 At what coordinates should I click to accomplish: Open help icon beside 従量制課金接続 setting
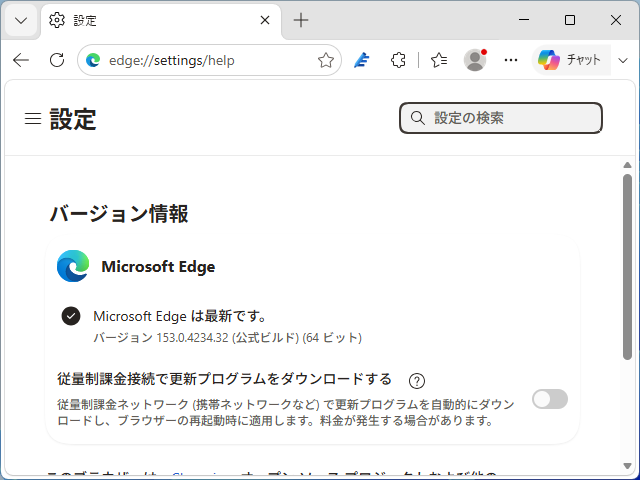[x=417, y=381]
